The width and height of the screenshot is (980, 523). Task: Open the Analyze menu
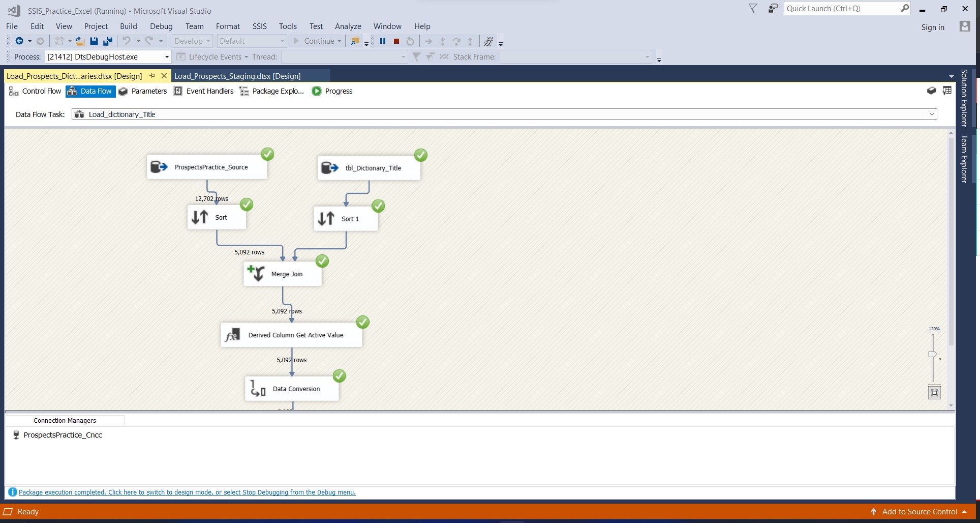(348, 26)
